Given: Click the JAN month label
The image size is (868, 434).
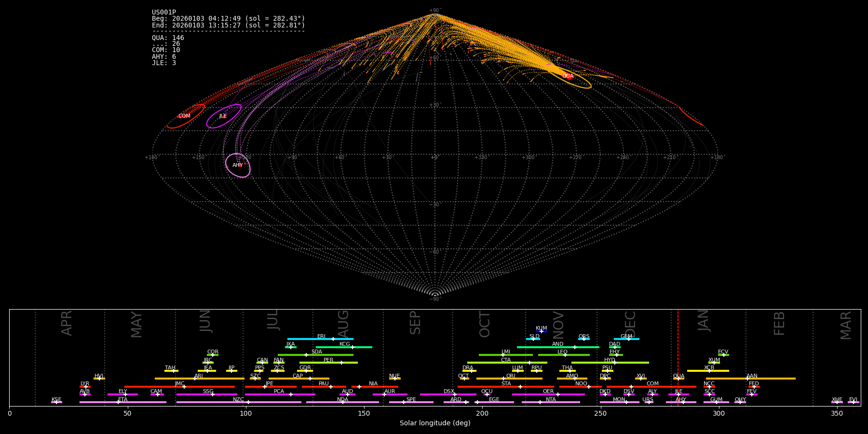Looking at the screenshot, I should [704, 321].
